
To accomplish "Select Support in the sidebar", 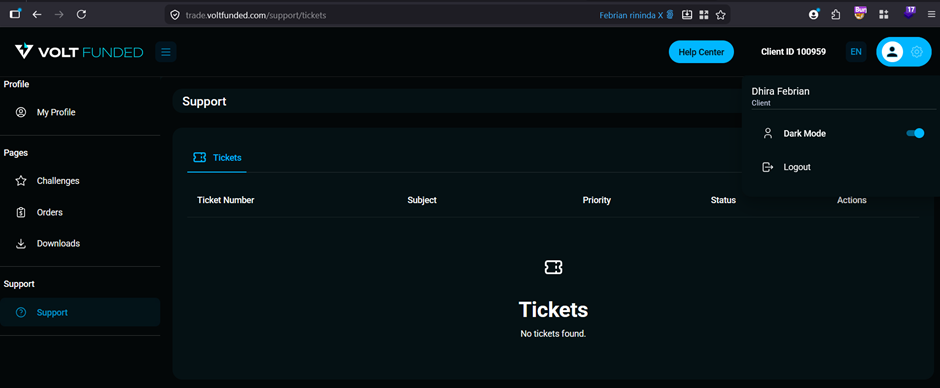I will (x=80, y=312).
